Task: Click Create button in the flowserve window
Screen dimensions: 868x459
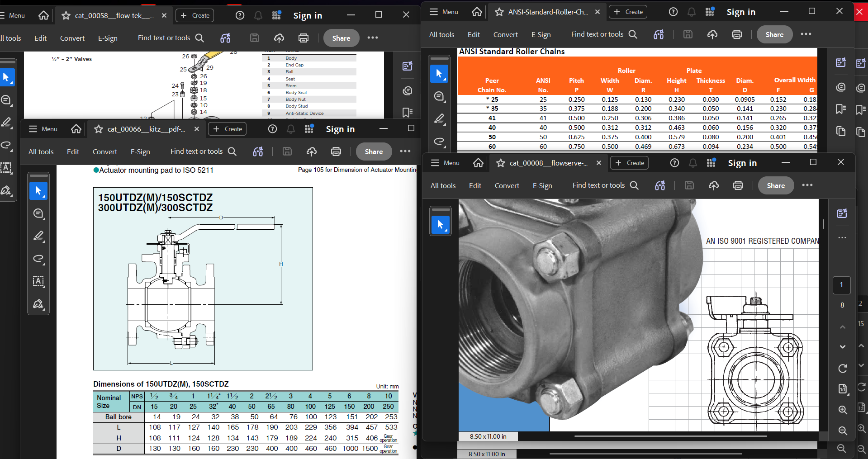Action: tap(629, 163)
